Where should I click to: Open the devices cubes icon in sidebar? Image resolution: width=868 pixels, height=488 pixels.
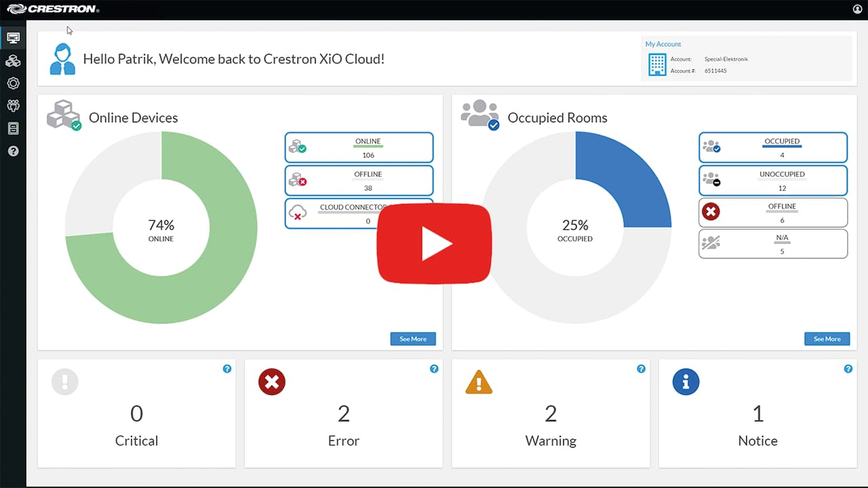click(13, 61)
